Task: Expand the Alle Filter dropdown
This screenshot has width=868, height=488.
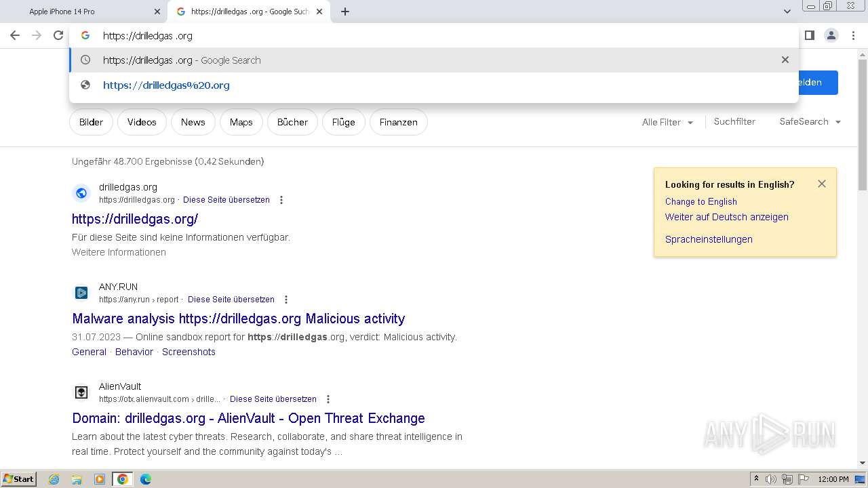Action: point(667,122)
